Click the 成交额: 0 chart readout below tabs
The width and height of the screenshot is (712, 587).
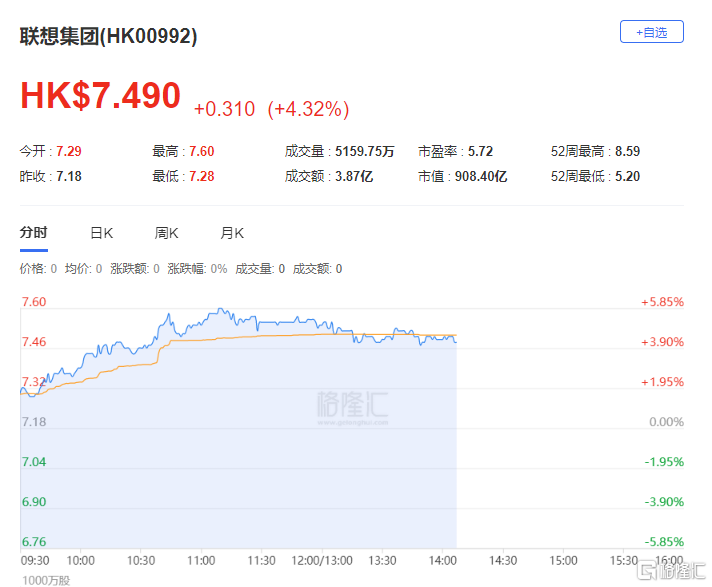coord(317,269)
